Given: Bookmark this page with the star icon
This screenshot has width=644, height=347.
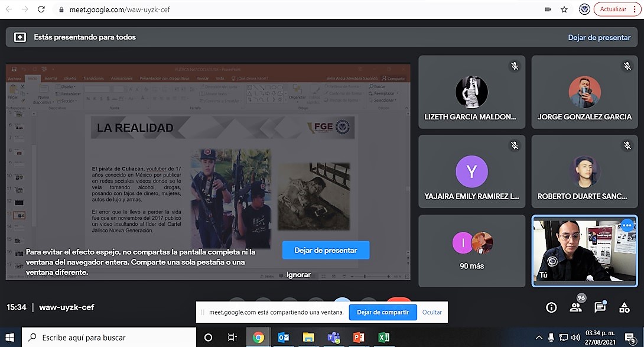Looking at the screenshot, I should point(564,9).
